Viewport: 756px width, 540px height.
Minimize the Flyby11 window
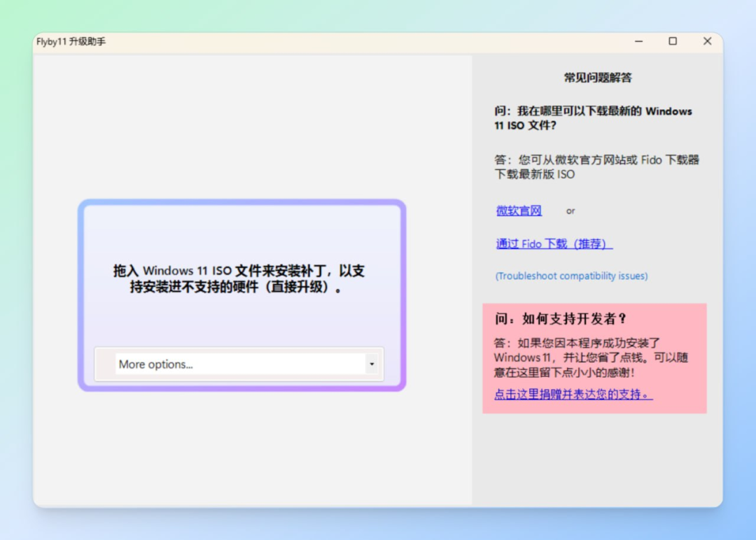pyautogui.click(x=638, y=41)
